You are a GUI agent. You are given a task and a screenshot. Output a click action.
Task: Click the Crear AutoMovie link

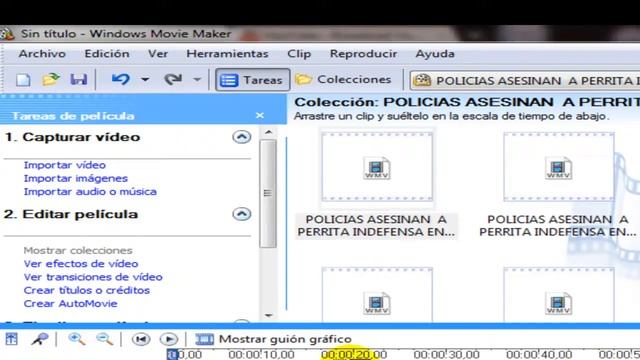(x=71, y=304)
